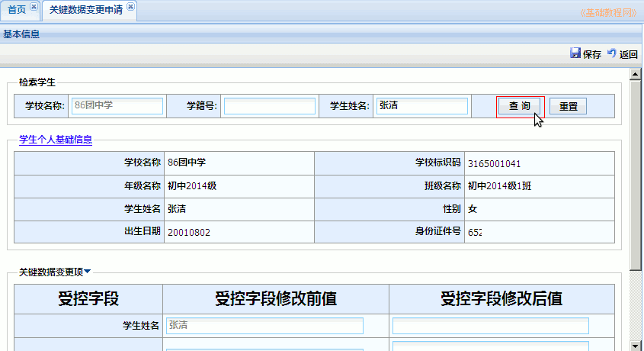
Task: Click the 身份证件号 value cell
Action: click(x=540, y=232)
